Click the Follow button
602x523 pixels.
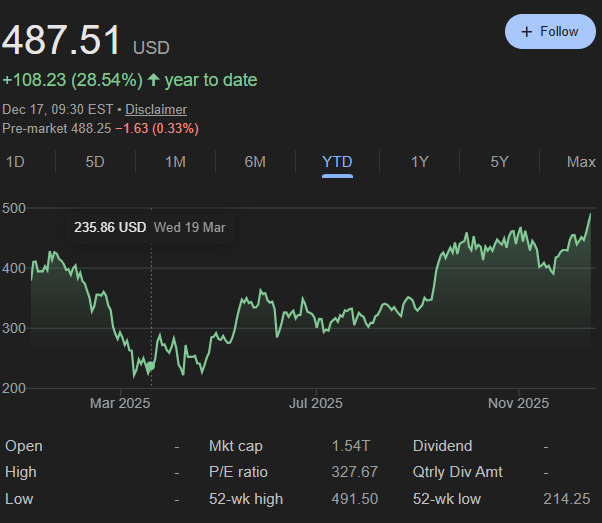550,32
